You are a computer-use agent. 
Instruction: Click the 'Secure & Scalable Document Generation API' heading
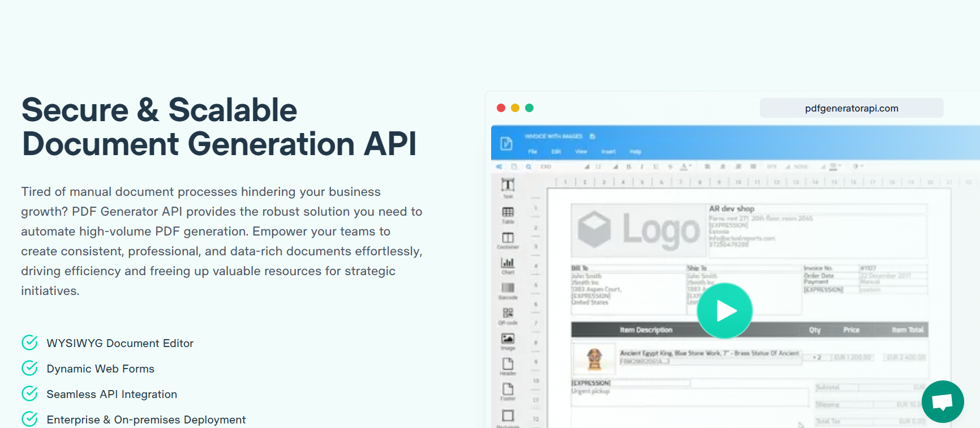pyautogui.click(x=219, y=127)
